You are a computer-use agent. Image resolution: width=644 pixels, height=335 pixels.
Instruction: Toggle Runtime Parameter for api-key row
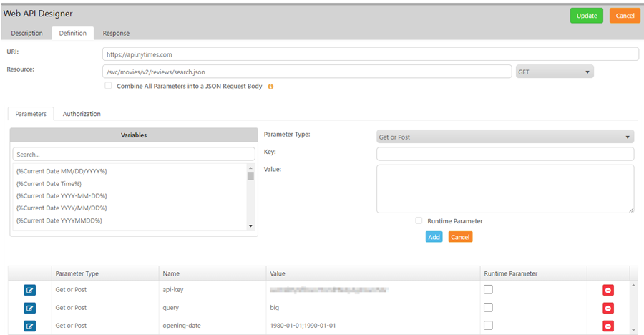[x=488, y=289]
